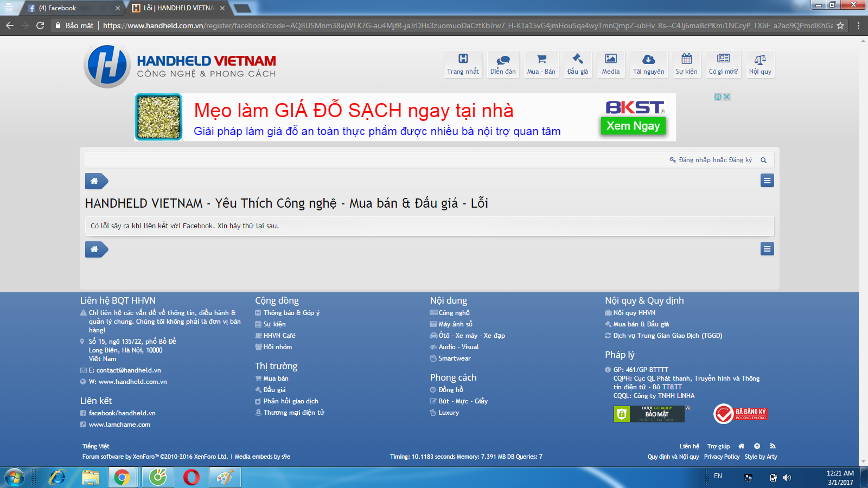Click the search magnifier icon in login bar

(x=763, y=160)
